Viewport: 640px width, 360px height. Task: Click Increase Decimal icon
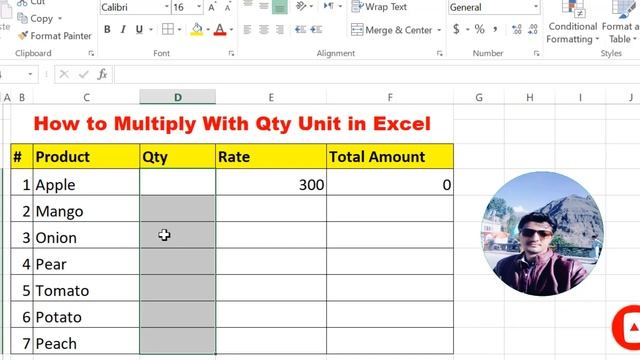517,29
